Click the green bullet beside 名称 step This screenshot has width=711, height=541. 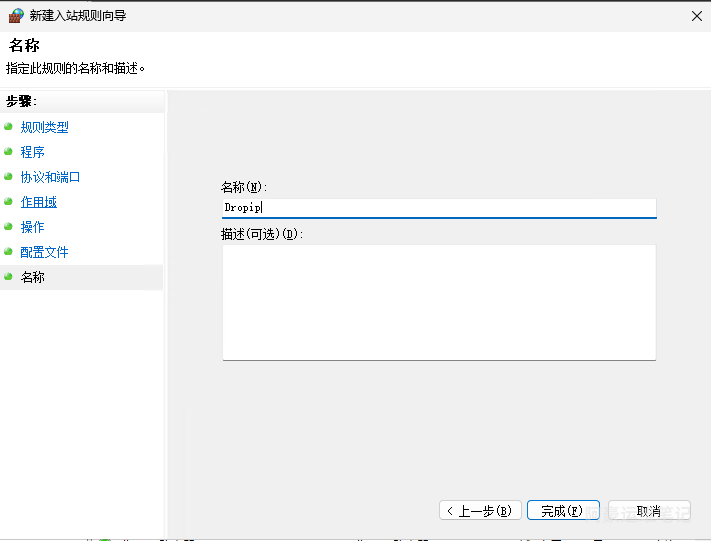[9, 277]
